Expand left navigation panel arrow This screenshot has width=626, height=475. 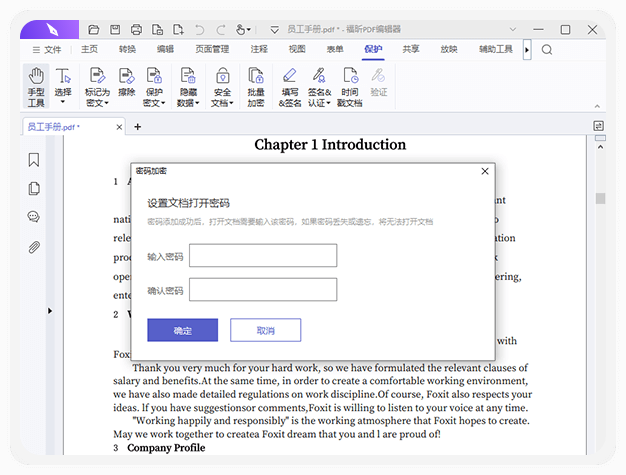(x=50, y=311)
